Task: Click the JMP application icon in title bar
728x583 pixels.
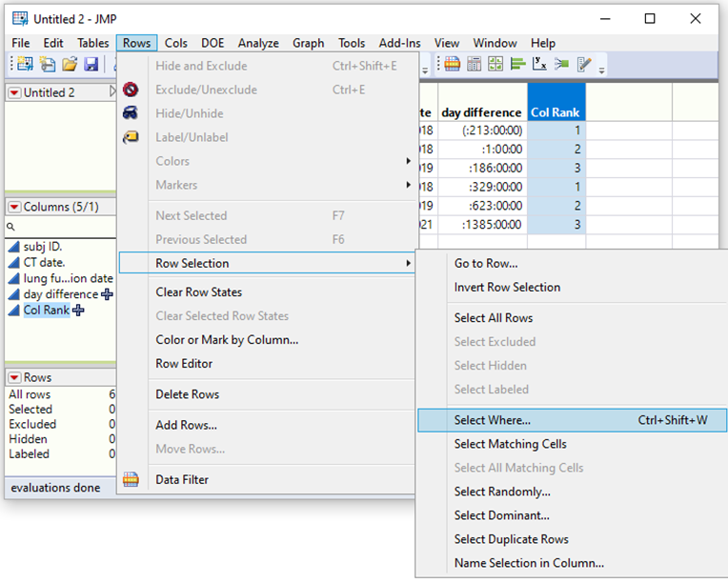Action: pos(20,18)
